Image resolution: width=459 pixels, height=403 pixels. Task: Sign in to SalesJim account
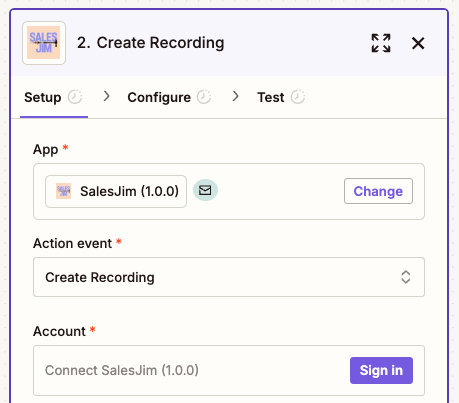coord(381,370)
